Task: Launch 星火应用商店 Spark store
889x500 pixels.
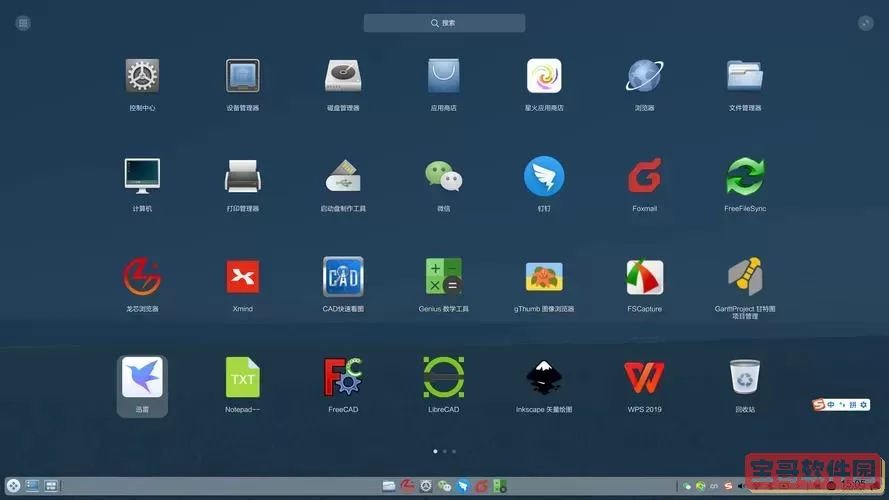Action: click(x=544, y=76)
